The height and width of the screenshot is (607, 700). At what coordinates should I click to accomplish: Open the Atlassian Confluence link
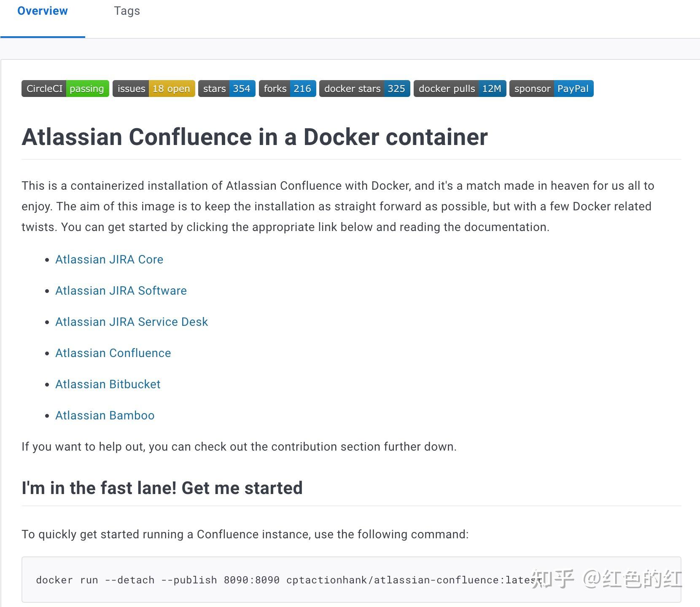coord(113,353)
